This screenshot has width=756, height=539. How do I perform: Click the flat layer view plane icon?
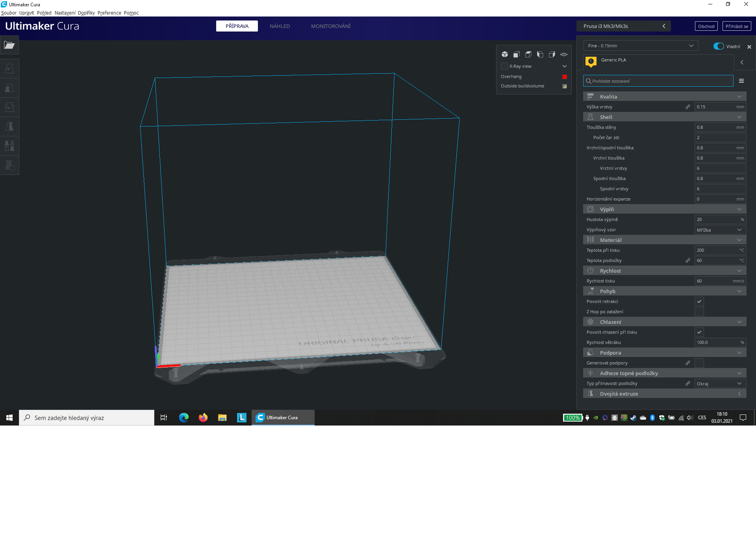pyautogui.click(x=564, y=54)
